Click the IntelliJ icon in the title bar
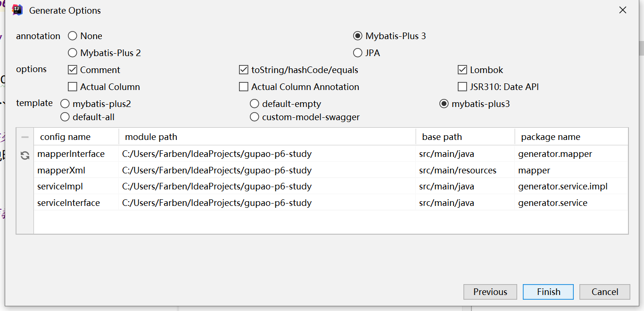The image size is (644, 311). click(17, 10)
